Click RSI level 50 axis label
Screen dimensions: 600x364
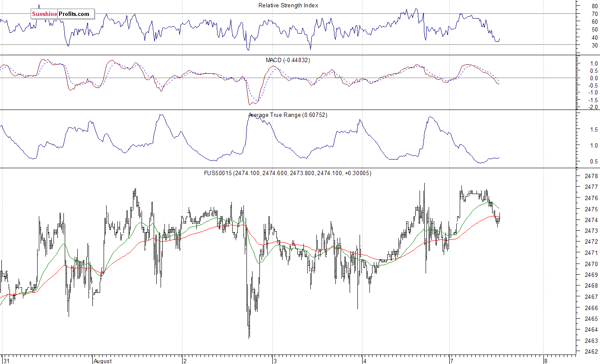tap(595, 29)
